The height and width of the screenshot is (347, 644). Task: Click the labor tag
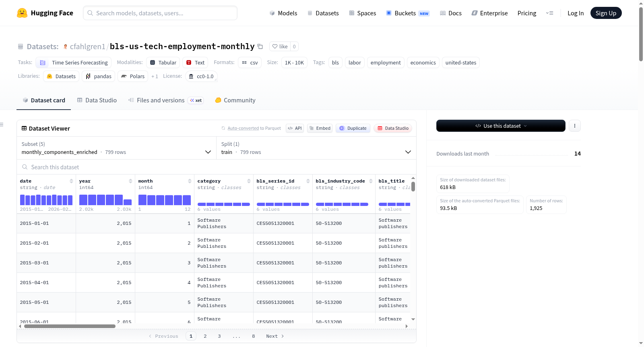355,62
